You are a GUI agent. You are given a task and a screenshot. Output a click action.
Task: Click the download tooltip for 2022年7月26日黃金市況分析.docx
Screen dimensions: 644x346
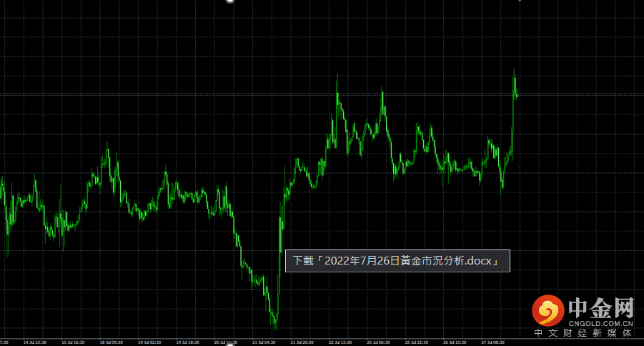coord(397,261)
